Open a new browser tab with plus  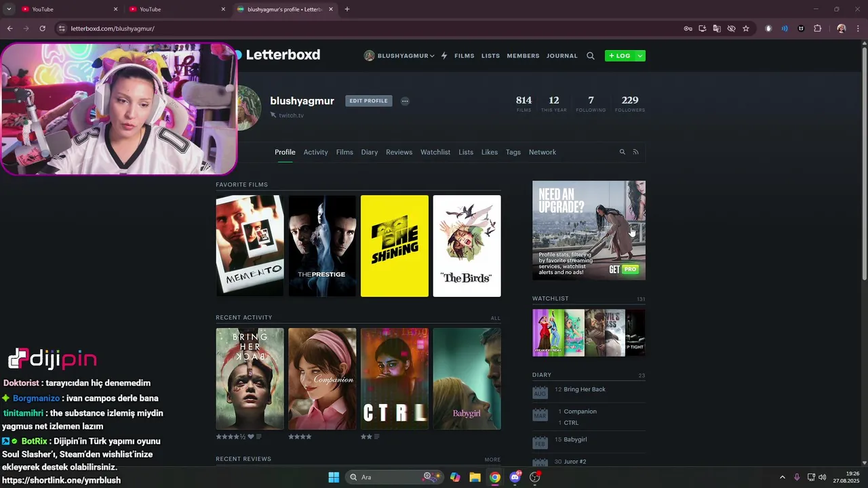(x=347, y=9)
